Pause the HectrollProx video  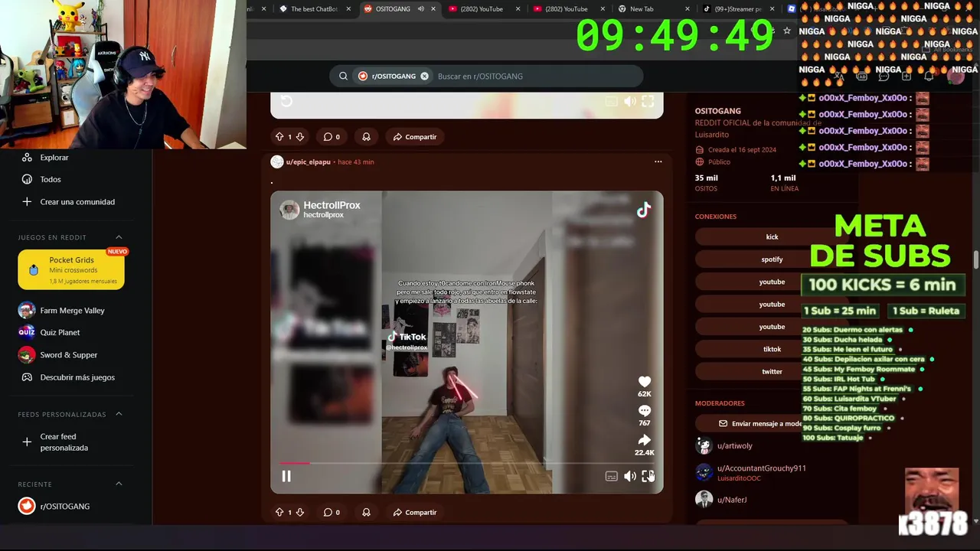[x=286, y=476]
